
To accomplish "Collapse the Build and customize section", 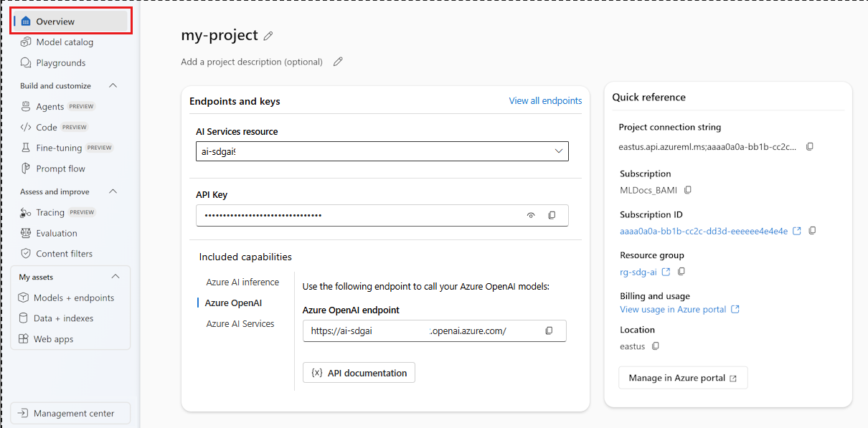I will pos(113,86).
